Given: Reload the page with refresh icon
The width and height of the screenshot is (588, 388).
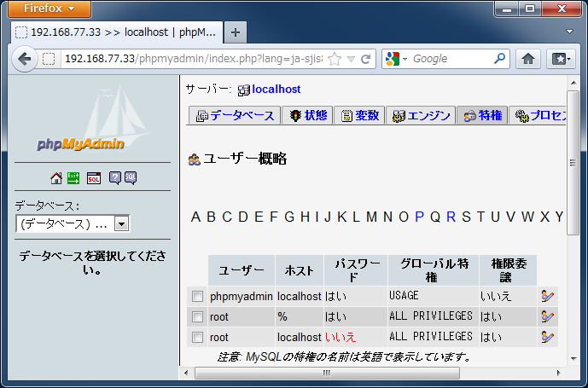Looking at the screenshot, I should click(x=365, y=59).
